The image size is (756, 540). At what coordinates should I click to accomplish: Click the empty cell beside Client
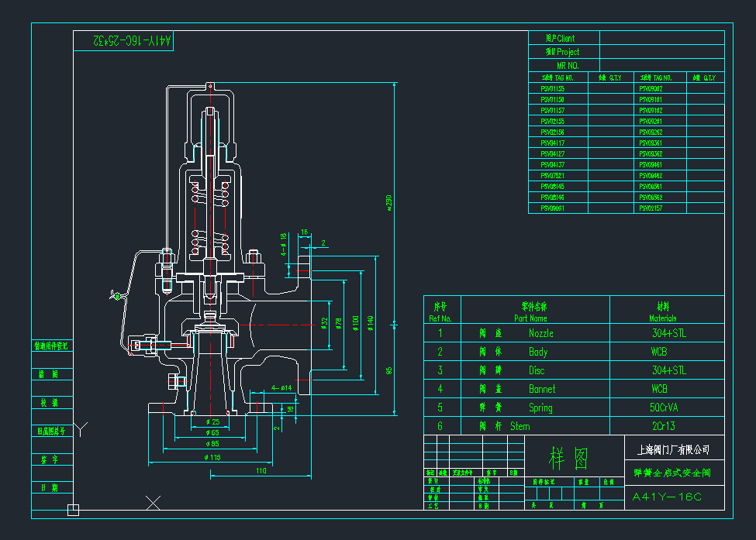[x=661, y=38]
